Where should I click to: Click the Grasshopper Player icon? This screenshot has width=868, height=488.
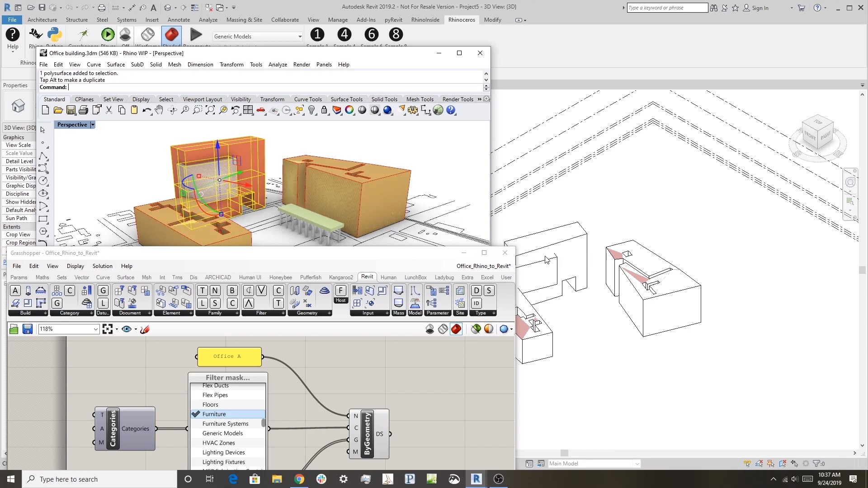click(x=108, y=35)
